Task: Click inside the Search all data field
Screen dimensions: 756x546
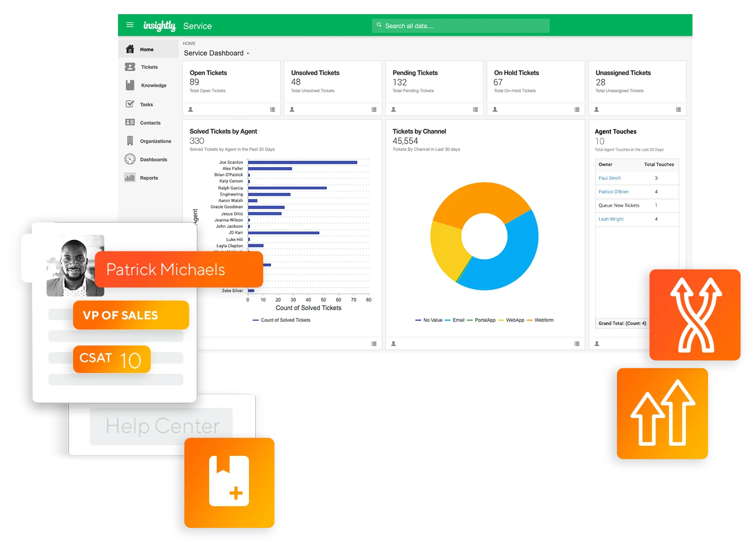Action: pos(460,25)
